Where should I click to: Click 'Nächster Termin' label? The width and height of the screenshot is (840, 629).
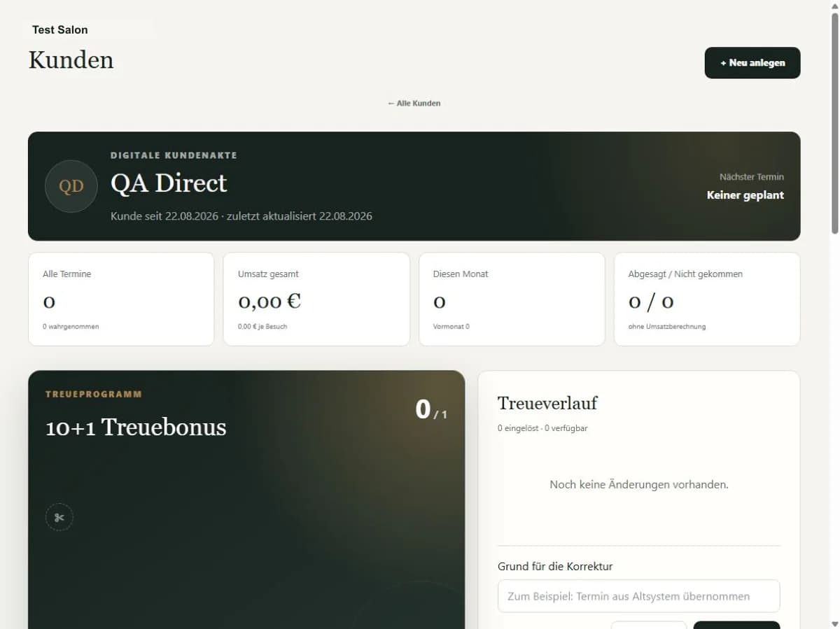tap(752, 177)
